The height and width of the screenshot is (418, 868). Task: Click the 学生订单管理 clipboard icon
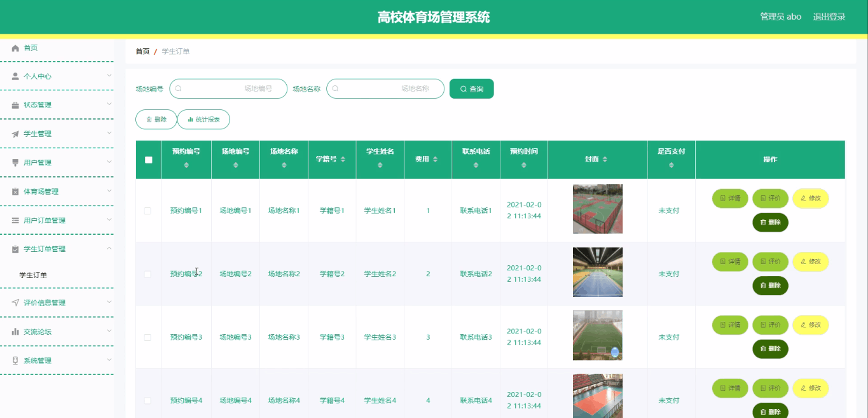coord(14,248)
